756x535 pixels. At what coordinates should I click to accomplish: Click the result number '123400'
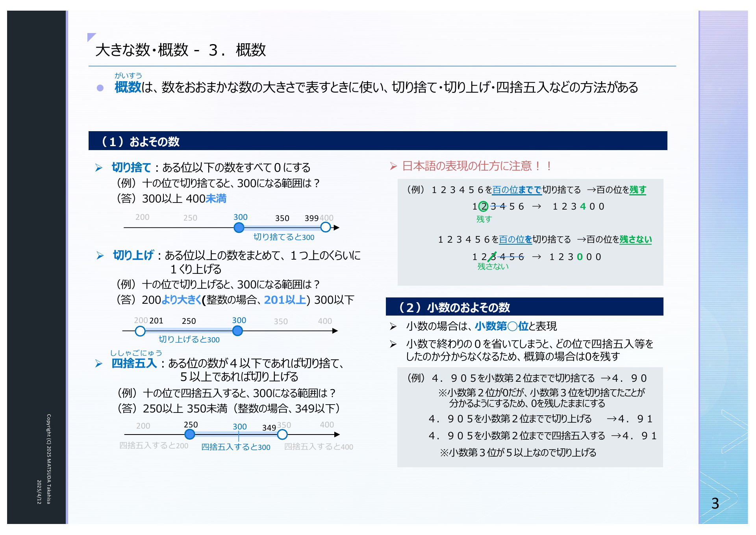(x=578, y=206)
